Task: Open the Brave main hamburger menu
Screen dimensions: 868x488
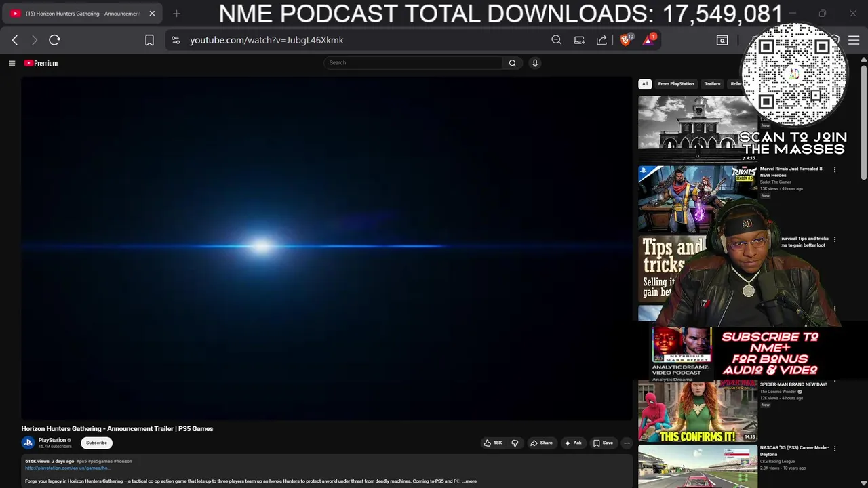Action: (854, 40)
